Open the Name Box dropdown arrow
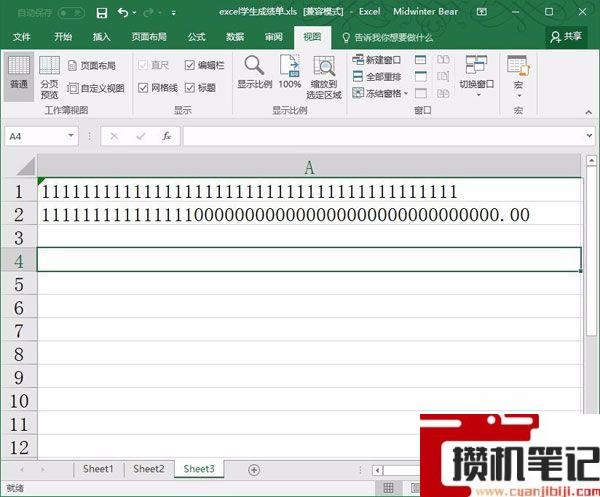This screenshot has height=497, width=600. [x=71, y=136]
